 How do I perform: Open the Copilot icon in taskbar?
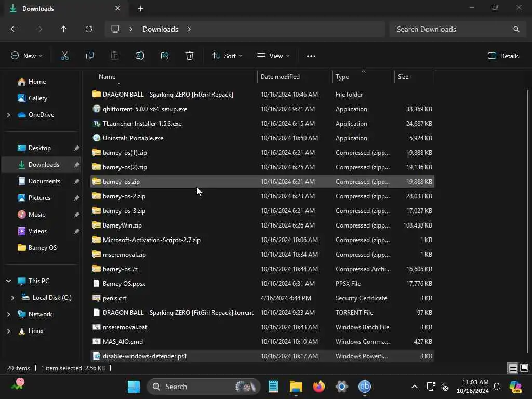pyautogui.click(x=515, y=387)
